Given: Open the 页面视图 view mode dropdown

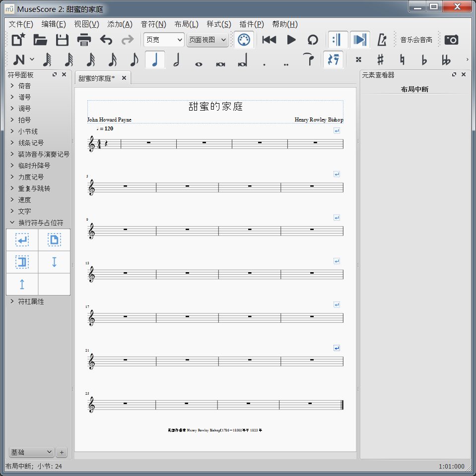Looking at the screenshot, I should (207, 40).
